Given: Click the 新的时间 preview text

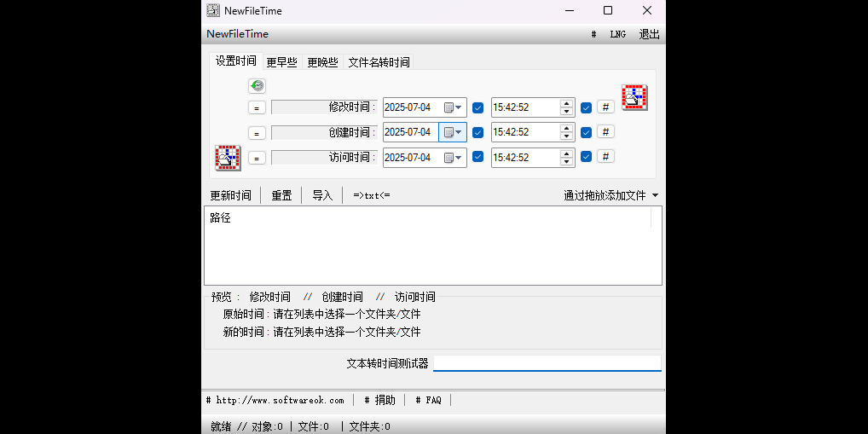Looking at the screenshot, I should click(321, 333).
